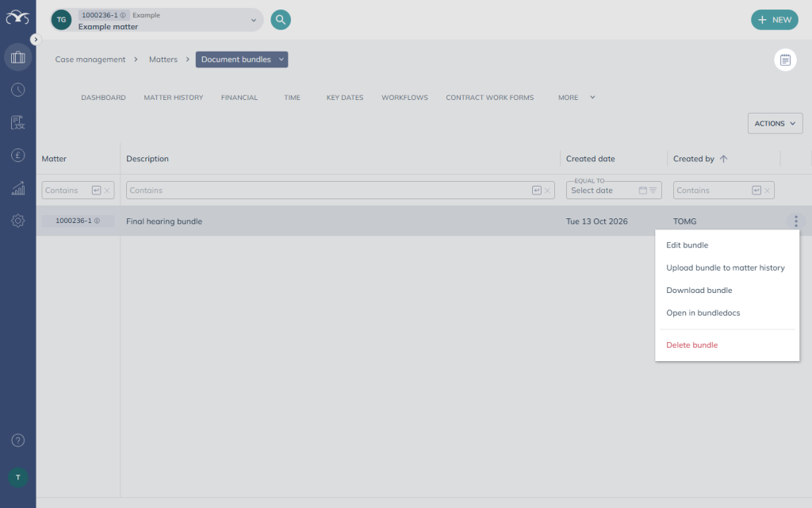Open the notes clipboard icon at top right
This screenshot has width=812, height=508.
coord(785,60)
